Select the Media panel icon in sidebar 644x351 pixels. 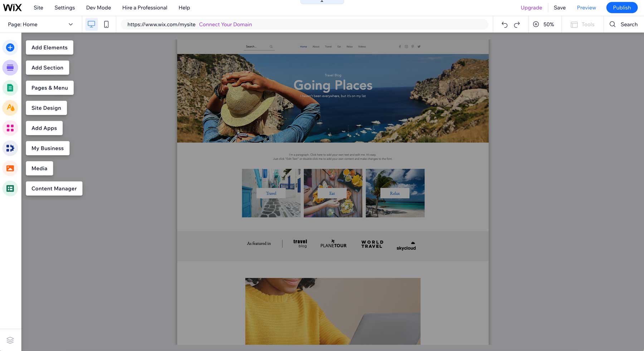coord(10,168)
